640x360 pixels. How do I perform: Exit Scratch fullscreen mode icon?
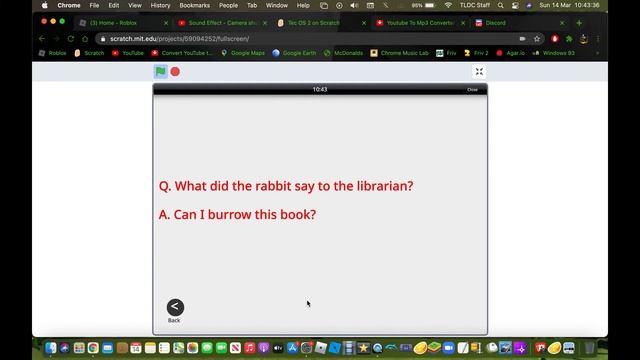(479, 72)
